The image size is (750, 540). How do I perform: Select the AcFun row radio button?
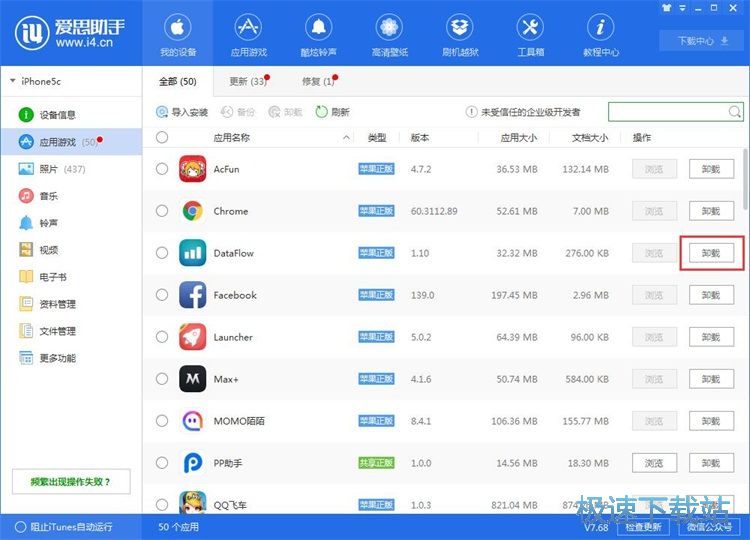click(162, 169)
